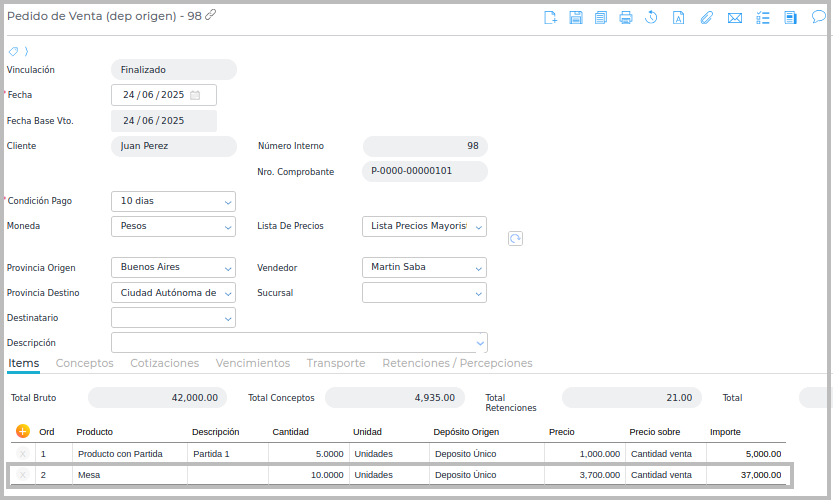This screenshot has width=833, height=500.
Task: Go to Retenciones / Percepciones tab
Action: (x=457, y=363)
